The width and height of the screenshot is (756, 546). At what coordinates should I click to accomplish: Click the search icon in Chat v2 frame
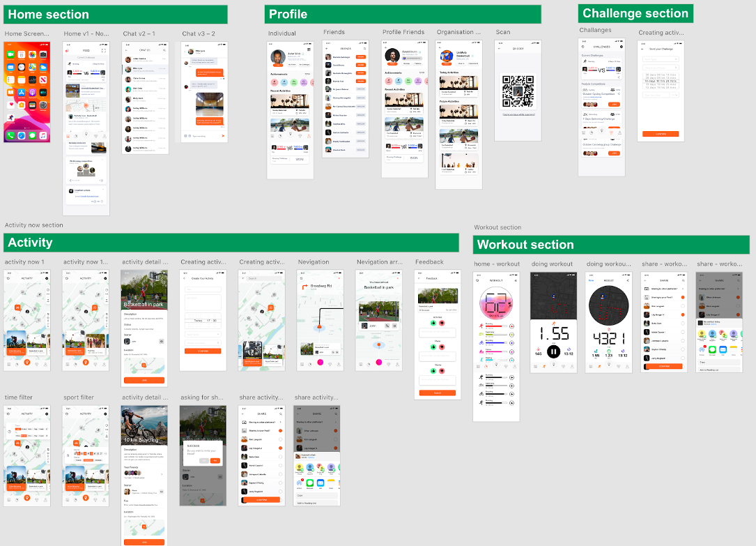(164, 50)
